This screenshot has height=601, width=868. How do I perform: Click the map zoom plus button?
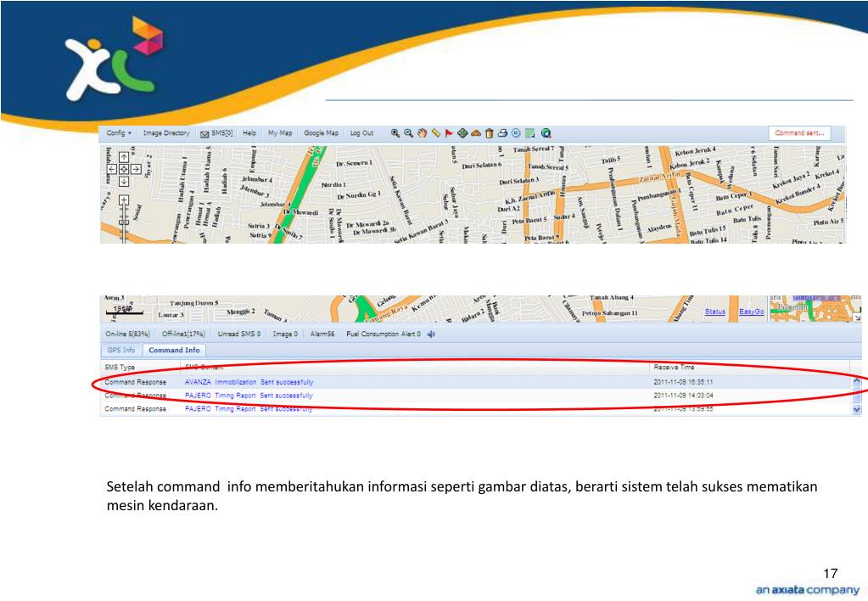123,200
